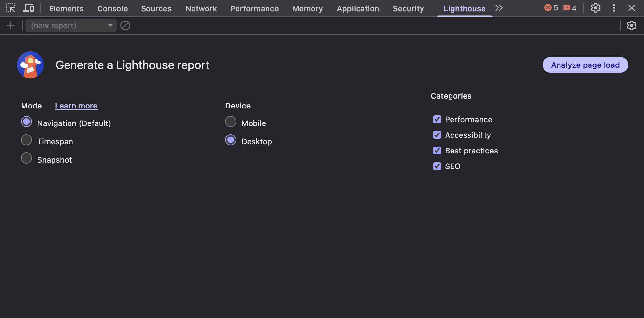Viewport: 644px width, 318px height.
Task: Open the DevTools three-dot customize menu
Action: coord(614,8)
